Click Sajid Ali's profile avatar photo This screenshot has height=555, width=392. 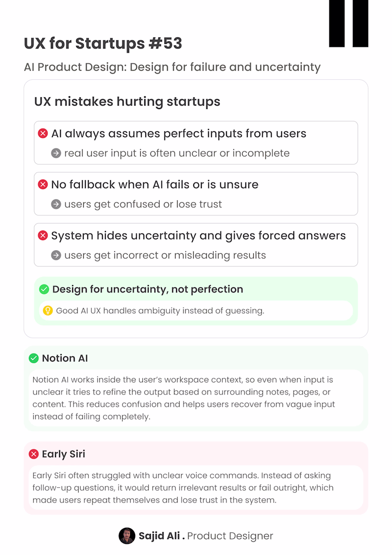coord(127,536)
